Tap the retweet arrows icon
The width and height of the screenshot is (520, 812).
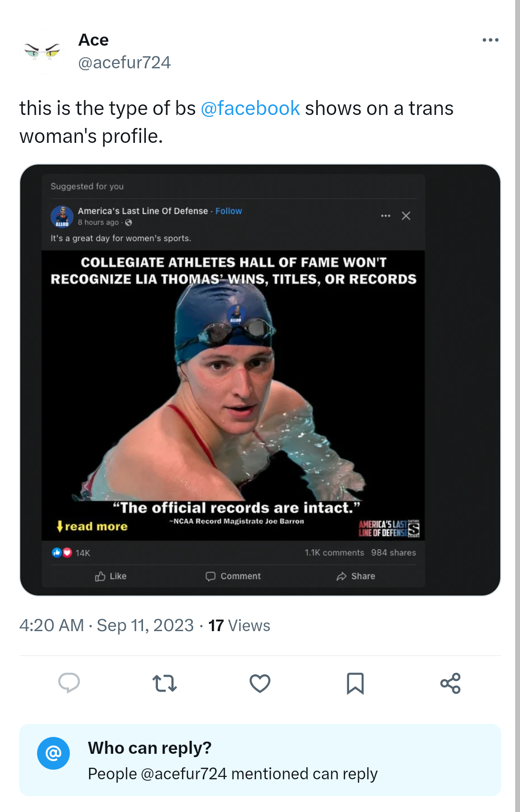[x=165, y=683]
